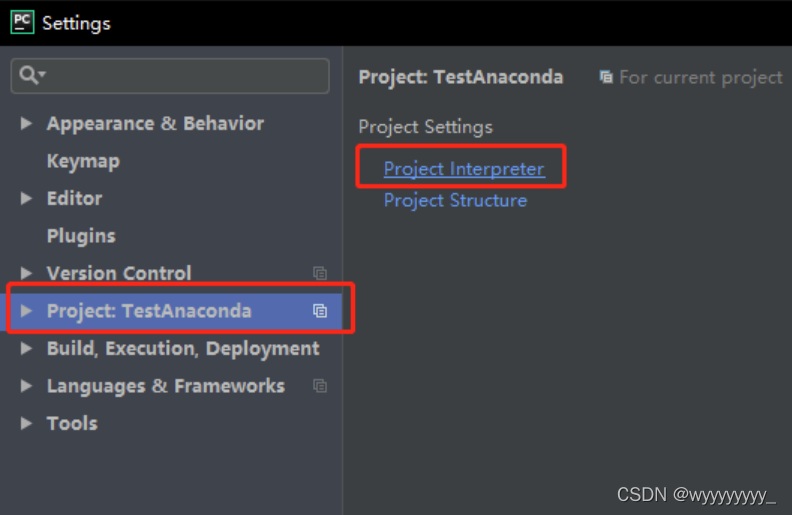Select Tools in the settings tree

(72, 424)
